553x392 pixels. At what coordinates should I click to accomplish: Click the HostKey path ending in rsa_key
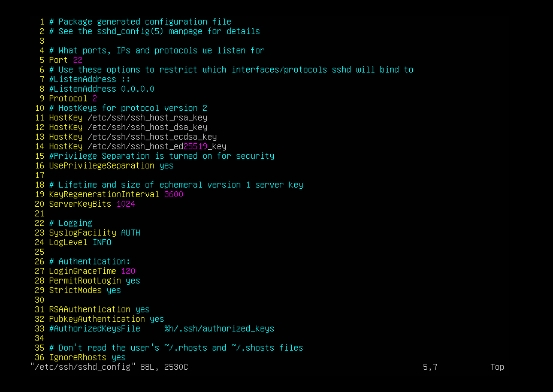coord(147,117)
